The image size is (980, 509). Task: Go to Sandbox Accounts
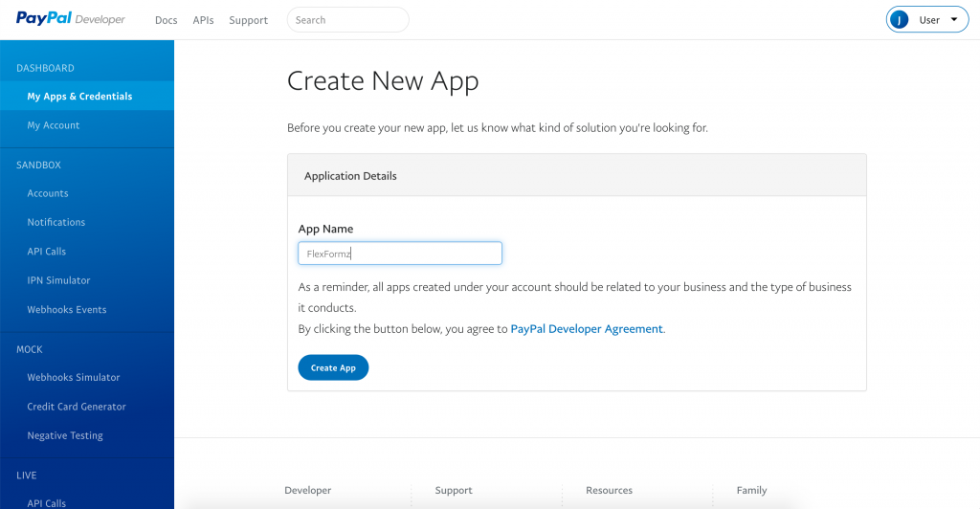pyautogui.click(x=48, y=193)
